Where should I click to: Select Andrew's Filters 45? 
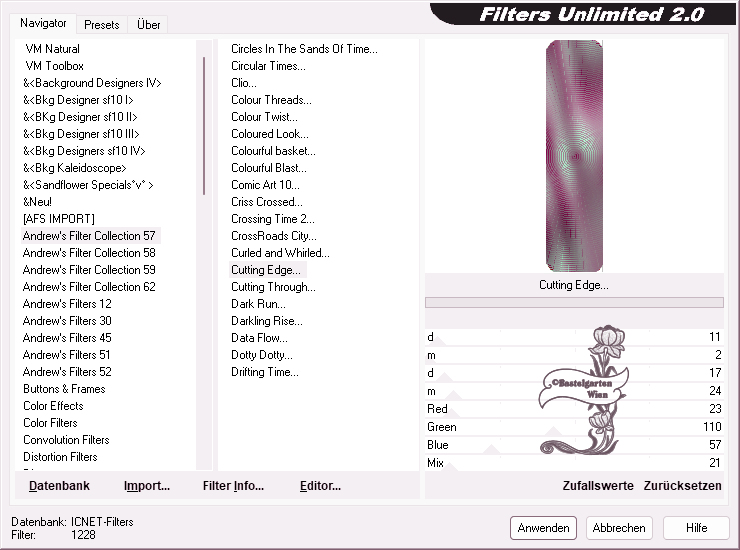tap(67, 338)
